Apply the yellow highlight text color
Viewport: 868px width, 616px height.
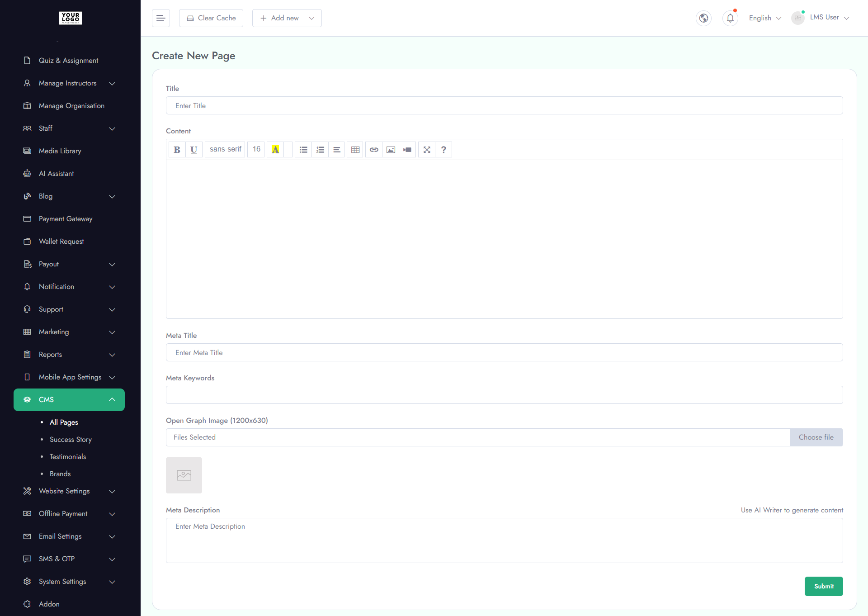[x=275, y=150]
